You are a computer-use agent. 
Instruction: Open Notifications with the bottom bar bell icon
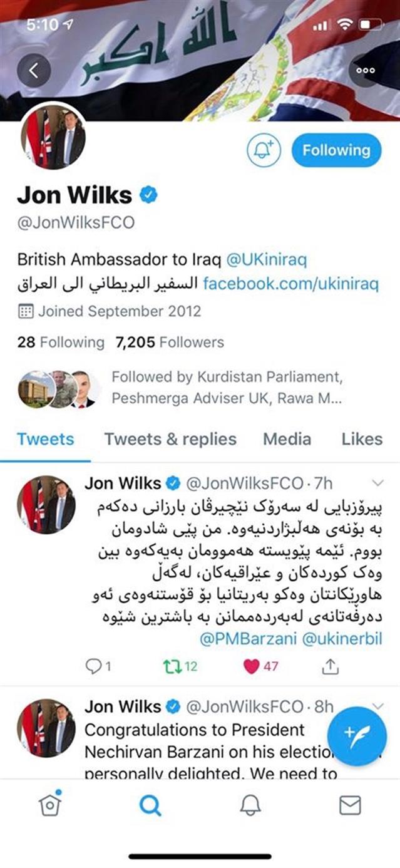pyautogui.click(x=250, y=805)
